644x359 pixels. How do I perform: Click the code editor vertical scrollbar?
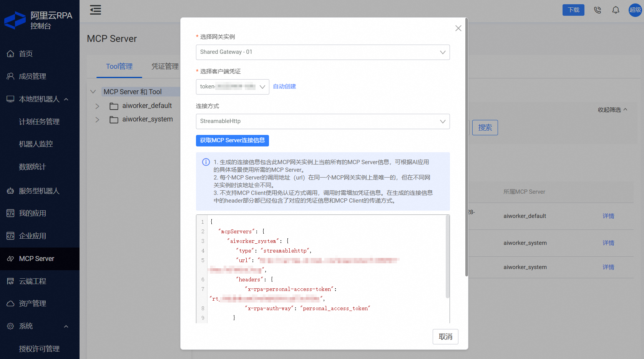[447, 257]
